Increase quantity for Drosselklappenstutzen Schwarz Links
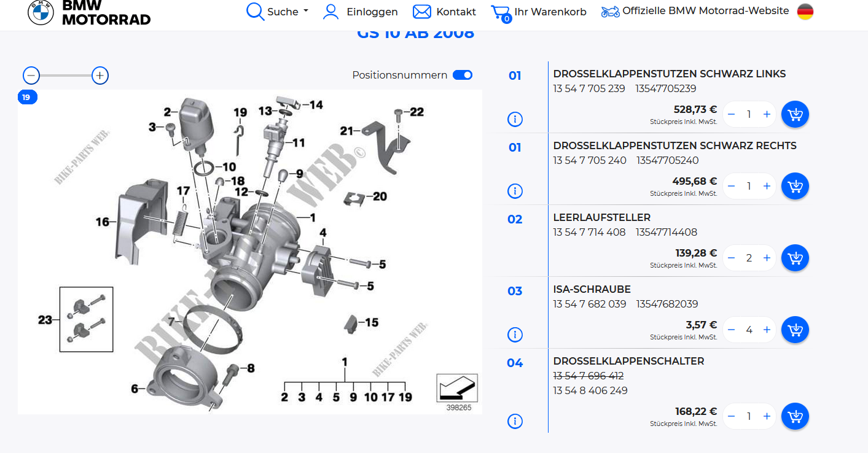The width and height of the screenshot is (868, 453). coord(767,114)
